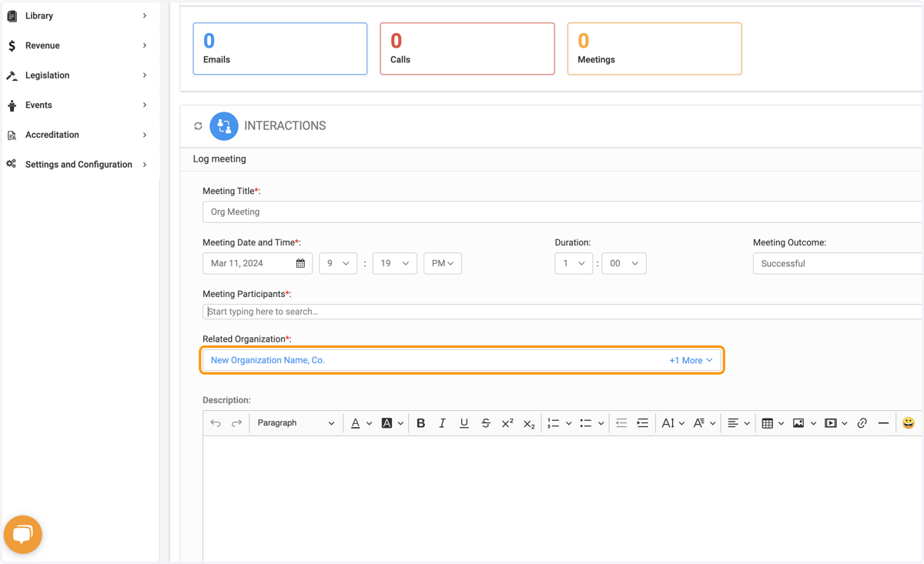Open the chat support bubble
Screen dimensions: 924x564
tap(23, 534)
